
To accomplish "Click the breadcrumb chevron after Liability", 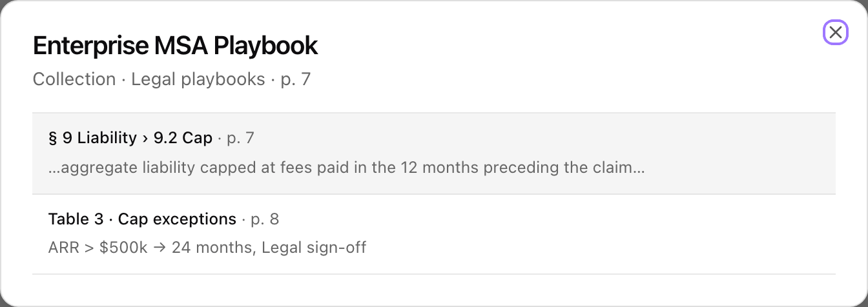I will 145,139.
